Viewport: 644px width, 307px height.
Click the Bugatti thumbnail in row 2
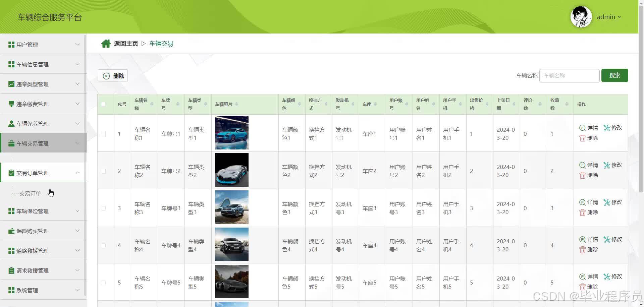[x=232, y=170]
